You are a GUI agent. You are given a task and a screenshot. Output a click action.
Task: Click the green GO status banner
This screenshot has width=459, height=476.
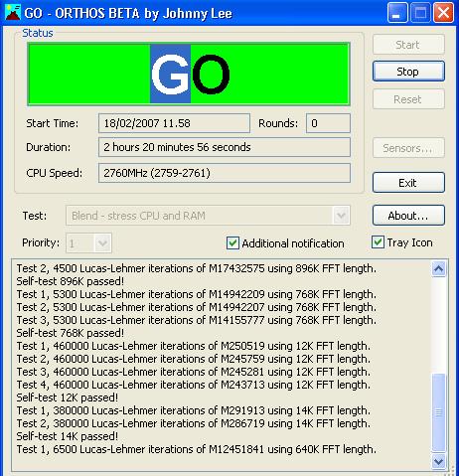[189, 74]
